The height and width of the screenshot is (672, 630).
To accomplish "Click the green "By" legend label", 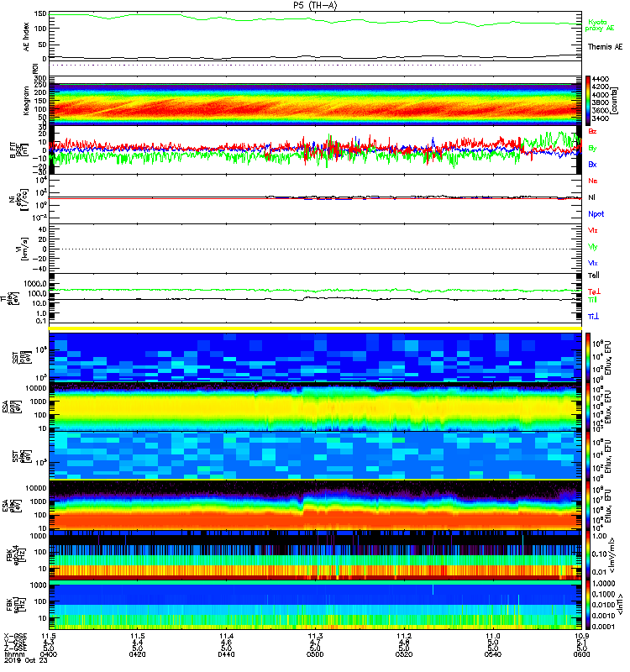I will [x=592, y=149].
